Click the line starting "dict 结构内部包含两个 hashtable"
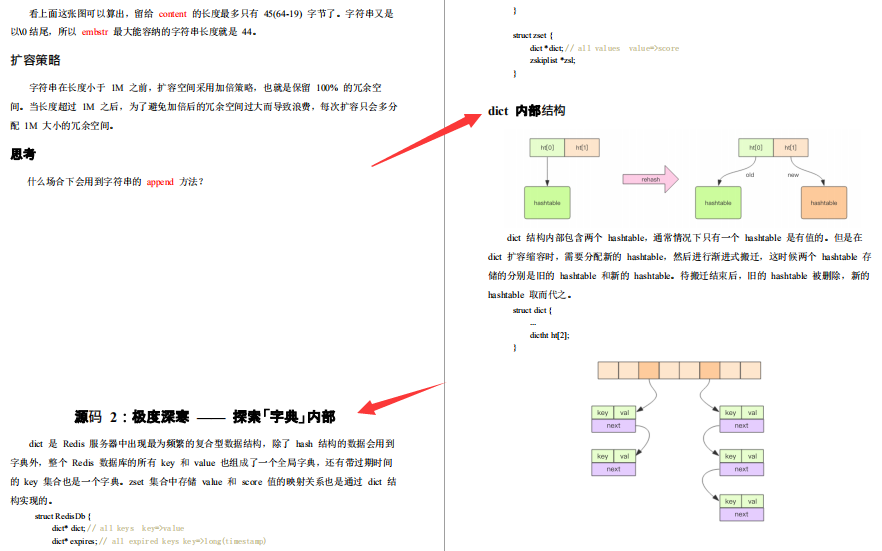 (x=685, y=238)
